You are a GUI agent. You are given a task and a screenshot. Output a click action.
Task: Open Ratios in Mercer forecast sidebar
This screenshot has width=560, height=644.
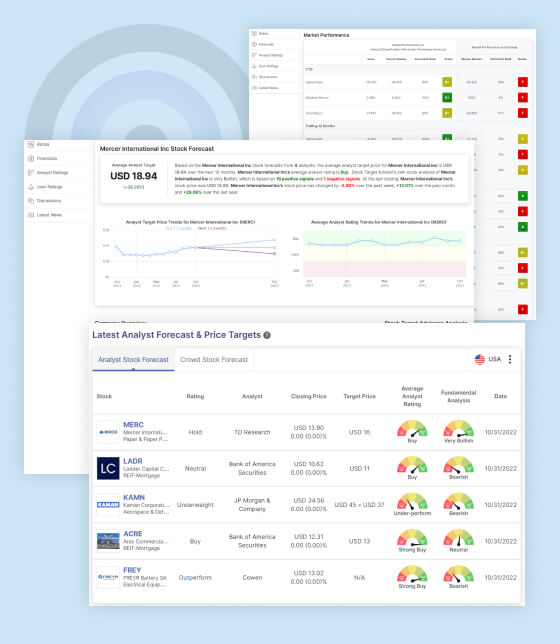click(43, 145)
